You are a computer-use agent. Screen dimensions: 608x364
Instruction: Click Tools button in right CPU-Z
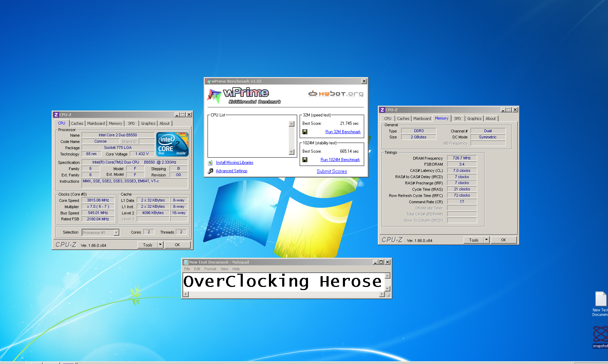tap(474, 240)
